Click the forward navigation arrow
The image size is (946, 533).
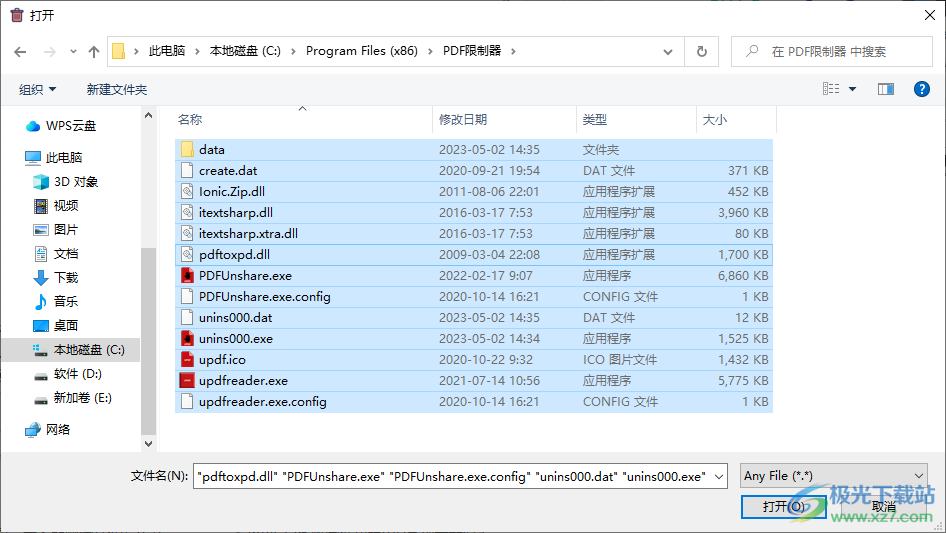coord(49,52)
